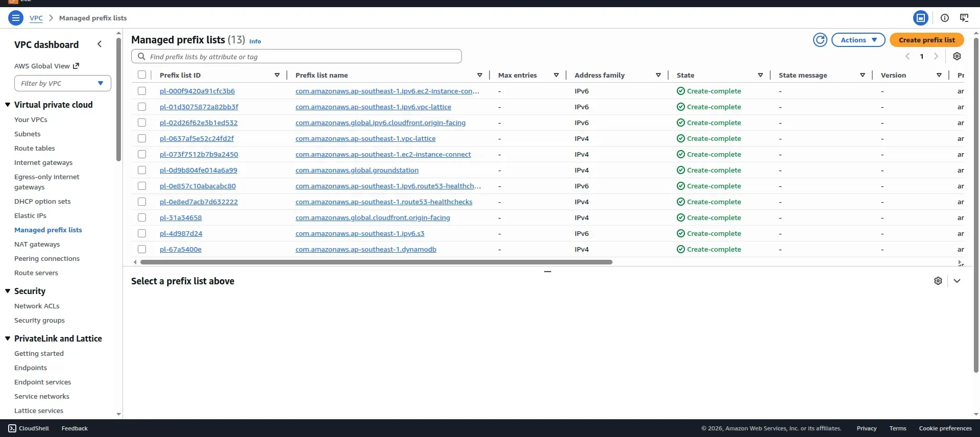Open com.amazonaws.global.groundstation name link
The image size is (980, 437).
click(x=357, y=170)
